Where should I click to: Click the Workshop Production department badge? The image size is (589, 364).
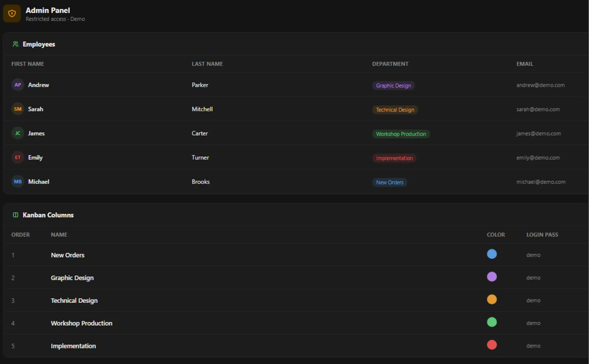click(x=401, y=134)
